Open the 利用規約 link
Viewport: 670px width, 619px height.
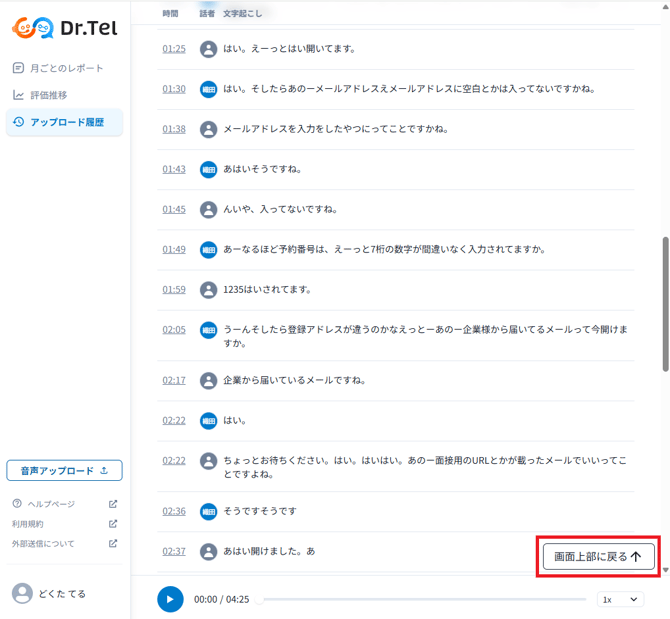pos(27,524)
